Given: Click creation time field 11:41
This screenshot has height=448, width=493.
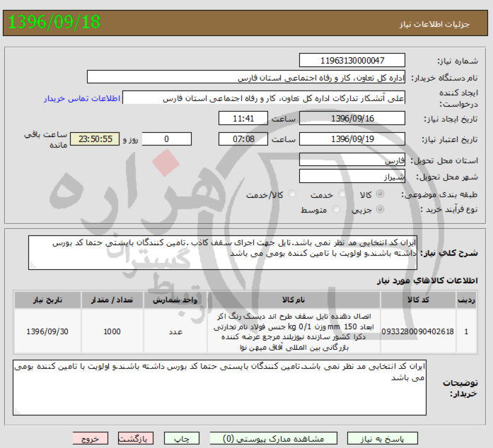Looking at the screenshot, I should tap(243, 119).
